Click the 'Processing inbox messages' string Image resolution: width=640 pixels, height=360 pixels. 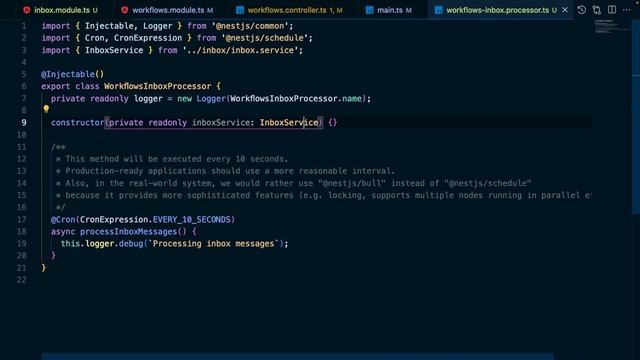click(x=213, y=244)
